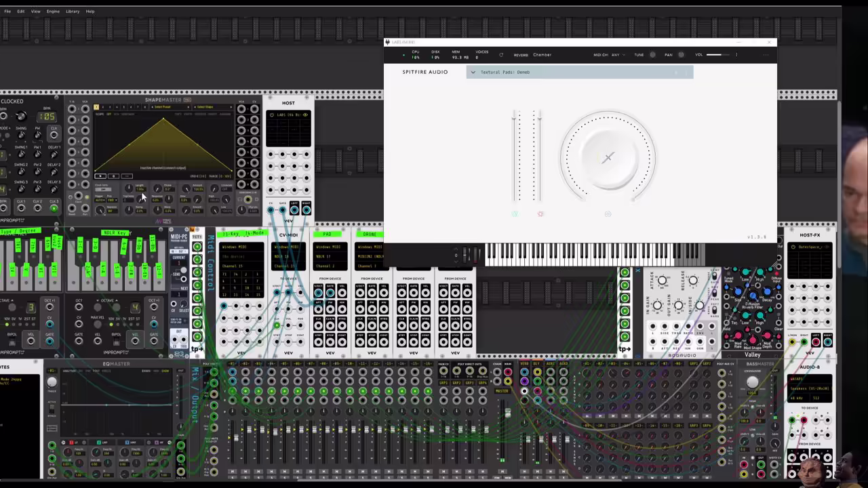This screenshot has height=488, width=868.
Task: Open the Library menu
Action: point(73,11)
